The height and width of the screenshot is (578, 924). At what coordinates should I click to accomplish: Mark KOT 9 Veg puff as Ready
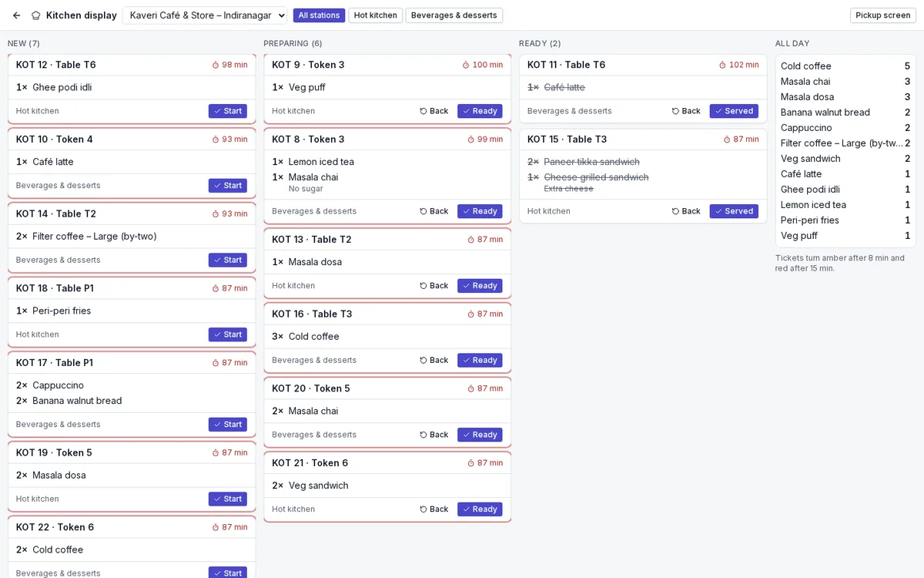[480, 111]
